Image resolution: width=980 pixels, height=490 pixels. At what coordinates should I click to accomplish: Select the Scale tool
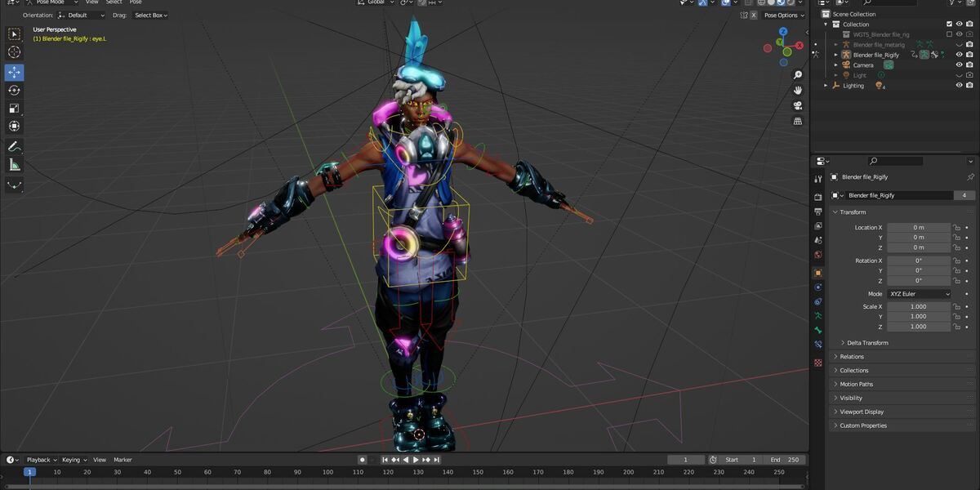coord(14,108)
